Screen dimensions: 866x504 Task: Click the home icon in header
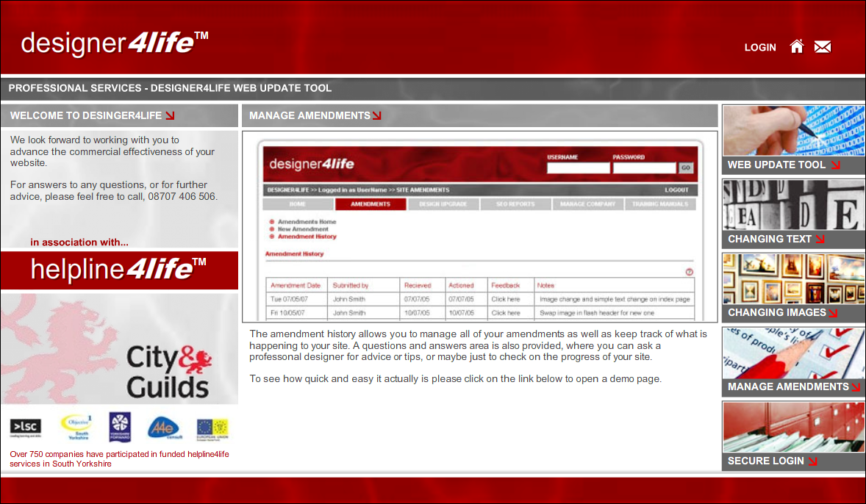tap(796, 47)
